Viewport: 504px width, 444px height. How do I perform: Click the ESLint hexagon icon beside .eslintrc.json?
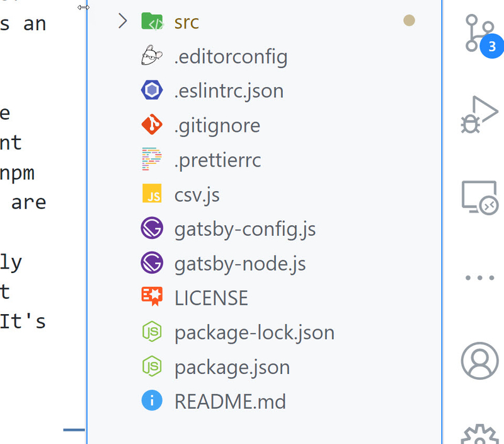152,90
